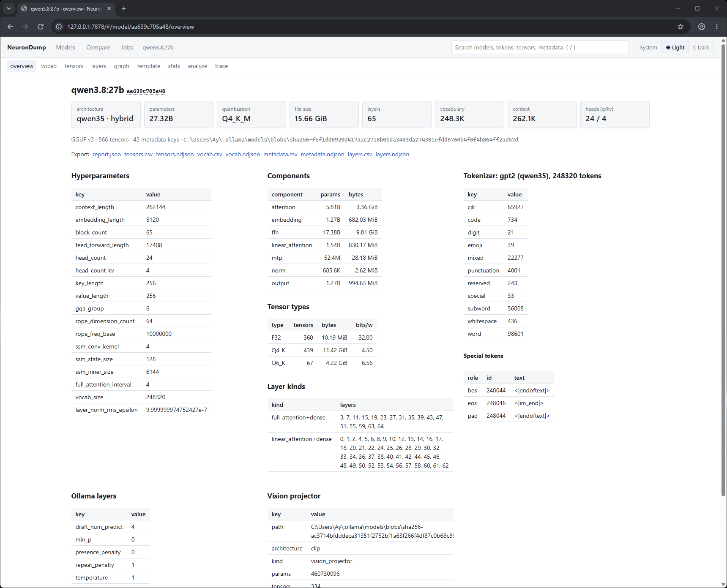Export tensors.ndjson
Viewport: 727px width, 588px height.
(175, 154)
